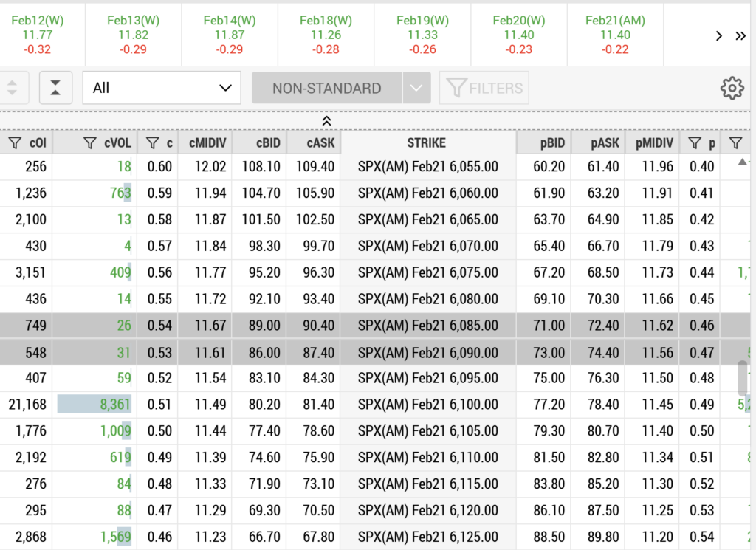This screenshot has height=550, width=756.
Task: Click put bid 86.10
Action: pyautogui.click(x=549, y=510)
